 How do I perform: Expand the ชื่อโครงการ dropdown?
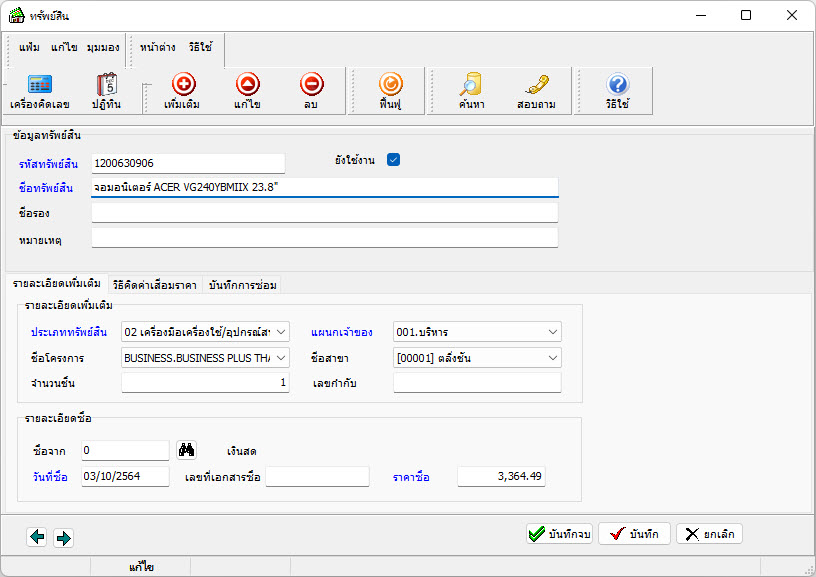click(x=281, y=357)
